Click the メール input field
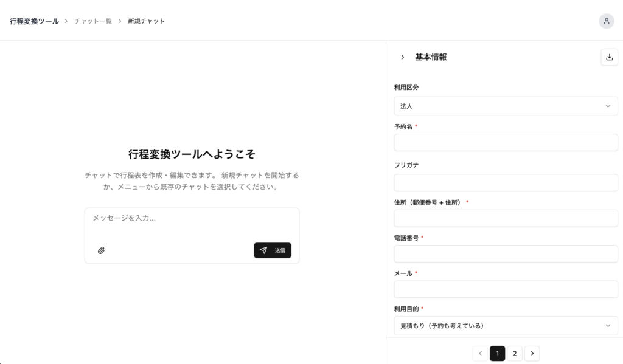This screenshot has height=364, width=623. (x=506, y=289)
